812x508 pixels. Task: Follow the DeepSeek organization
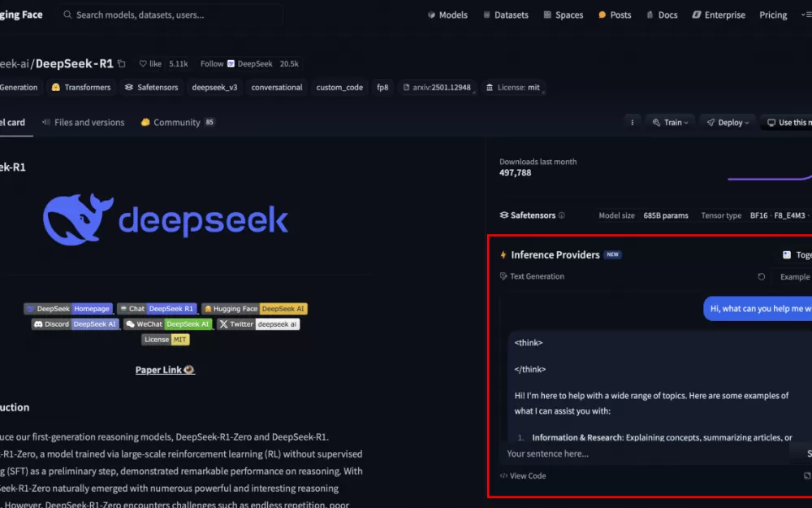click(x=235, y=63)
